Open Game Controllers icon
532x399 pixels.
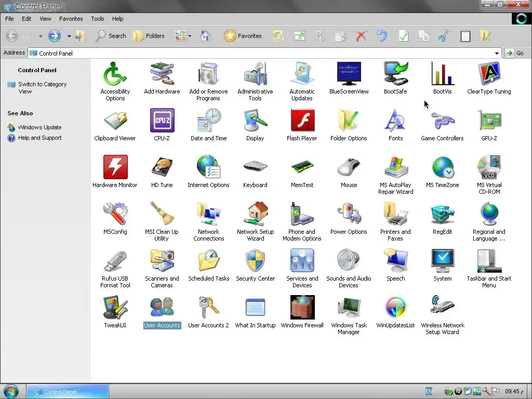click(x=443, y=121)
